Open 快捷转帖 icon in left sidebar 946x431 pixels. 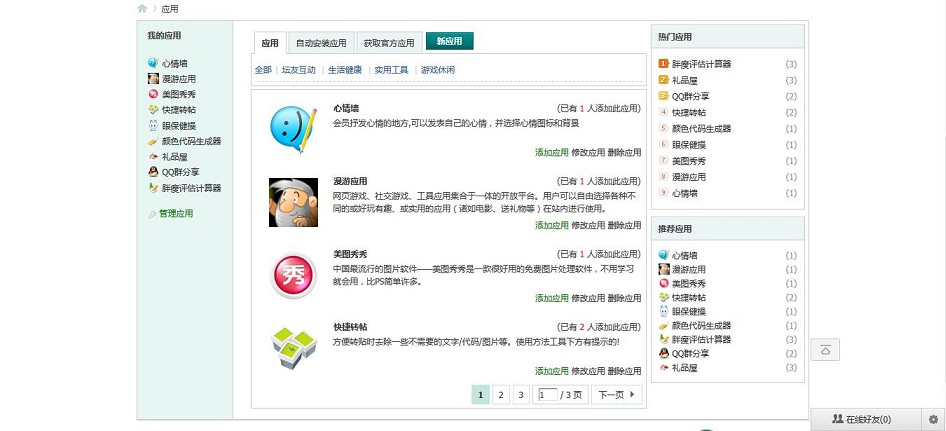click(x=153, y=109)
